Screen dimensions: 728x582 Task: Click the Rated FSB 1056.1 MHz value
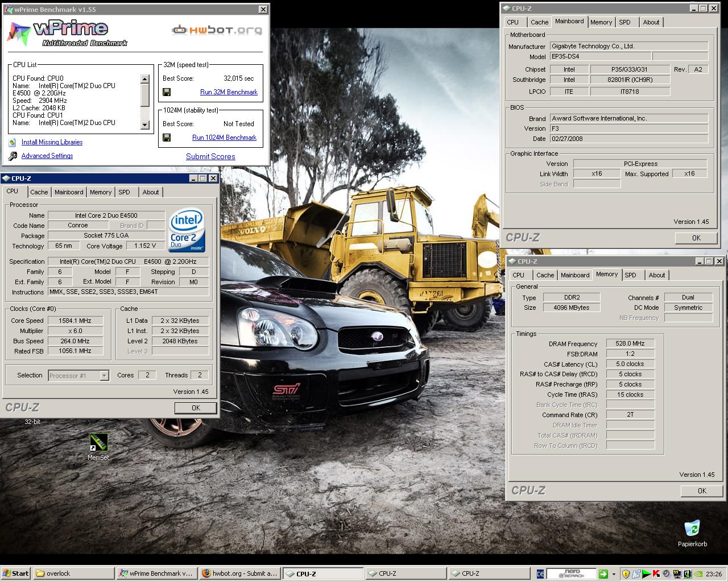75,351
